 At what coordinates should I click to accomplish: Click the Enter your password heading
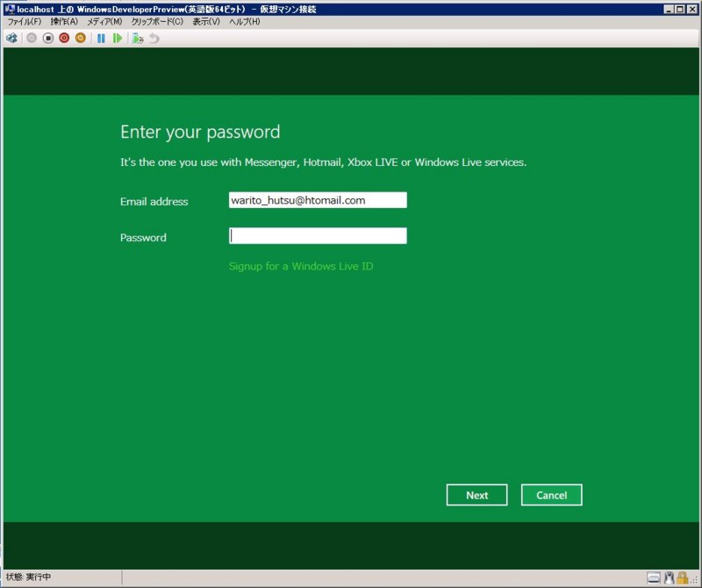[200, 133]
